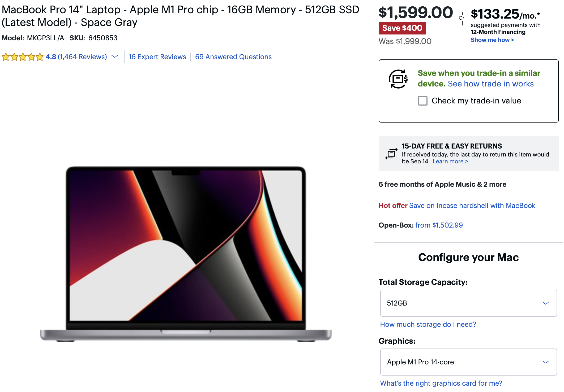Open Graphics Apple M1 Pro 14-core dropdown

(x=468, y=362)
